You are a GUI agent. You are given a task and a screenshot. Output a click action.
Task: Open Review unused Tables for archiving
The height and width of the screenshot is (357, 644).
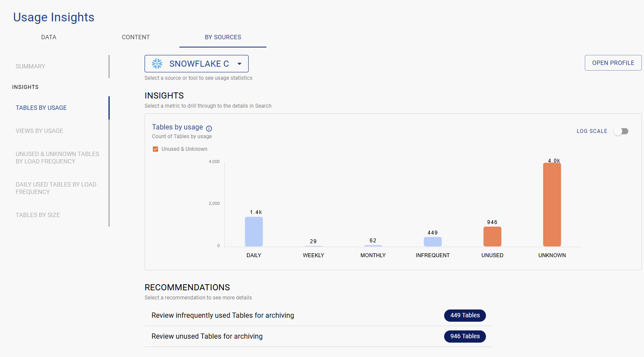(x=207, y=337)
